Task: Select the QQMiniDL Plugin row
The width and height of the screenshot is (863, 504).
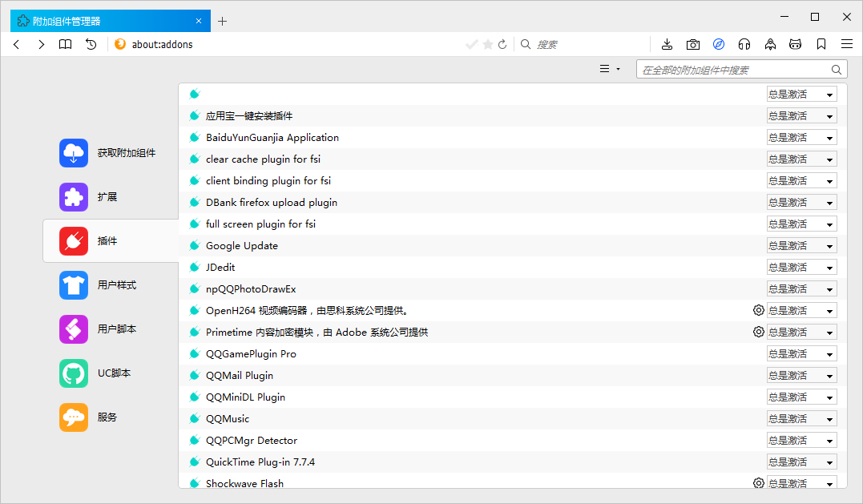Action: coord(512,397)
